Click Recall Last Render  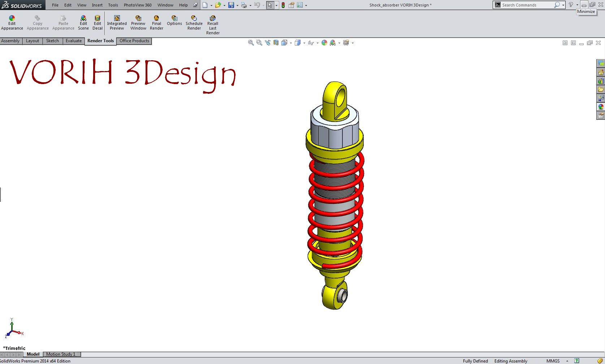coord(213,25)
